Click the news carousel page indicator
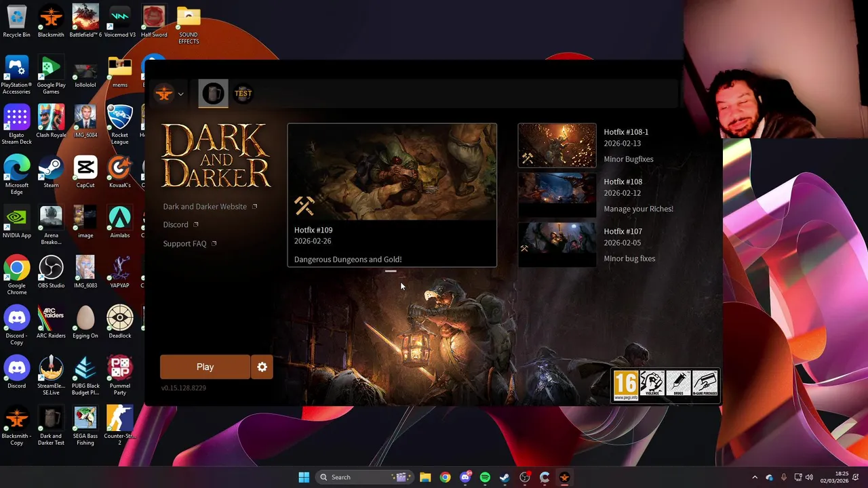This screenshot has width=868, height=488. point(391,271)
